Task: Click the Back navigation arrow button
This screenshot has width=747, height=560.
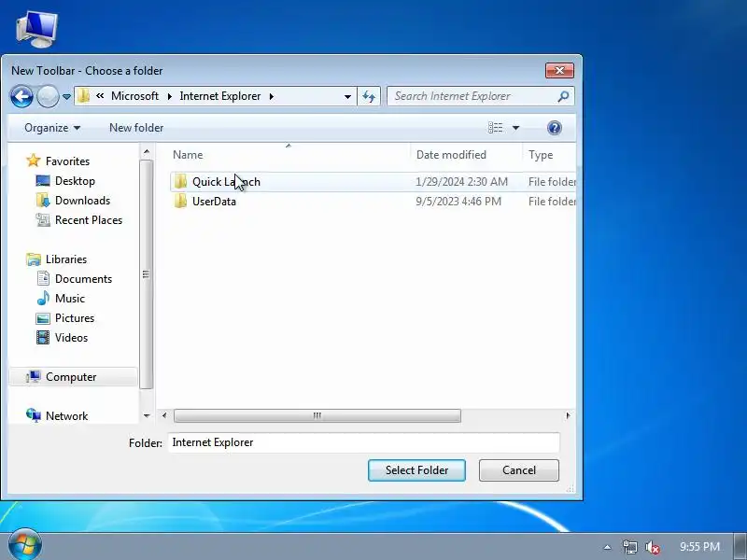Action: point(21,97)
